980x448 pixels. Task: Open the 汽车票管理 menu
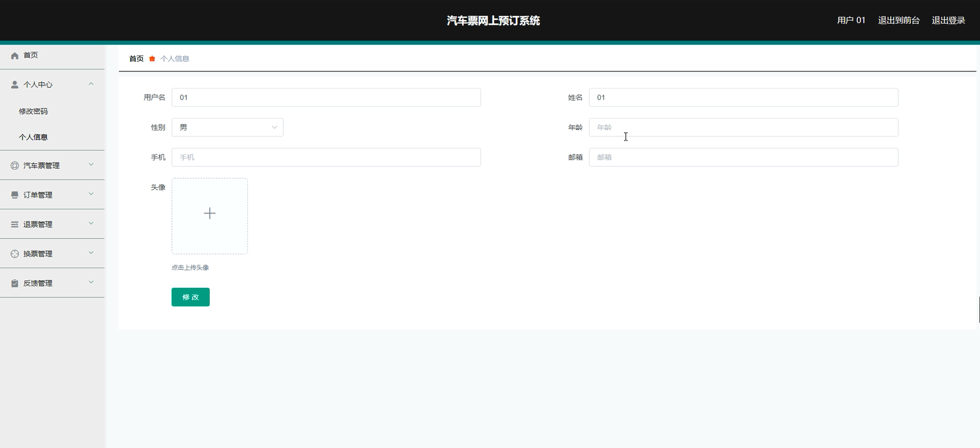[x=52, y=166]
